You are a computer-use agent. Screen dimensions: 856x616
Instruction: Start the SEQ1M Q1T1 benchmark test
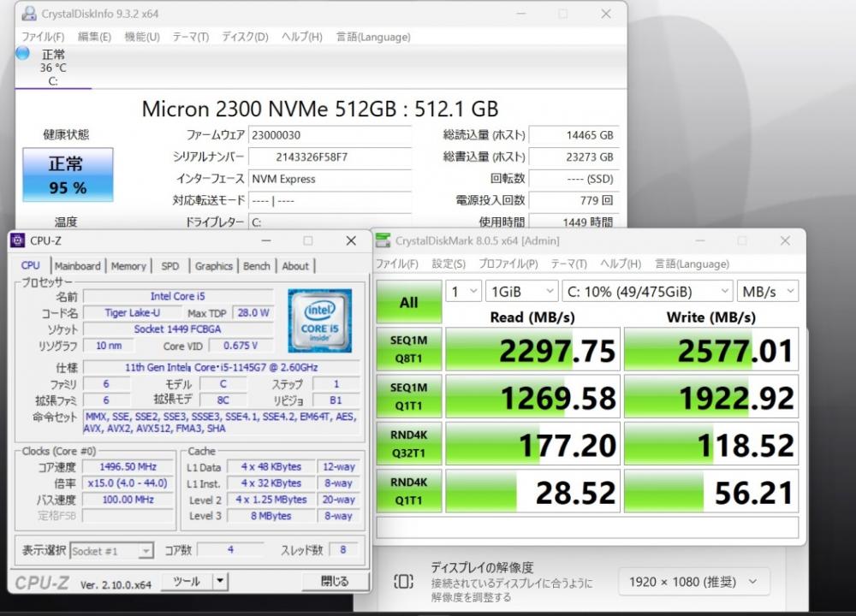point(409,397)
